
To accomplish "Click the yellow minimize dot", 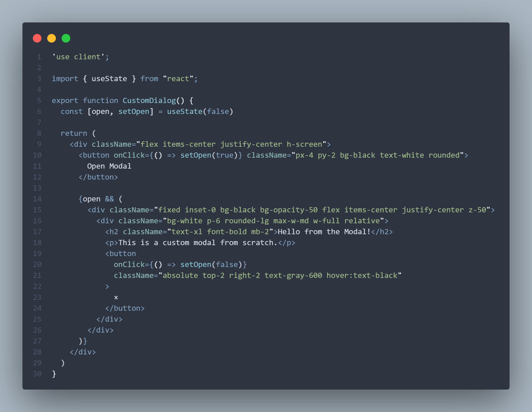I will (x=52, y=38).
